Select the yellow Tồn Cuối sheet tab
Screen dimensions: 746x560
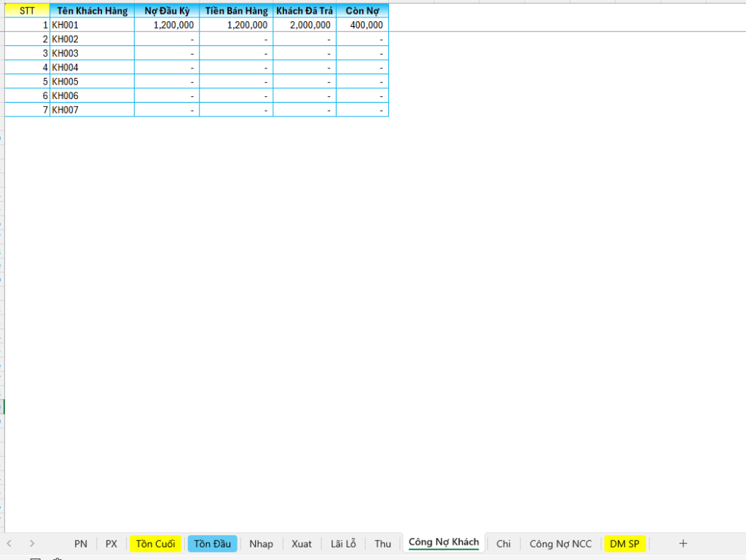click(155, 543)
